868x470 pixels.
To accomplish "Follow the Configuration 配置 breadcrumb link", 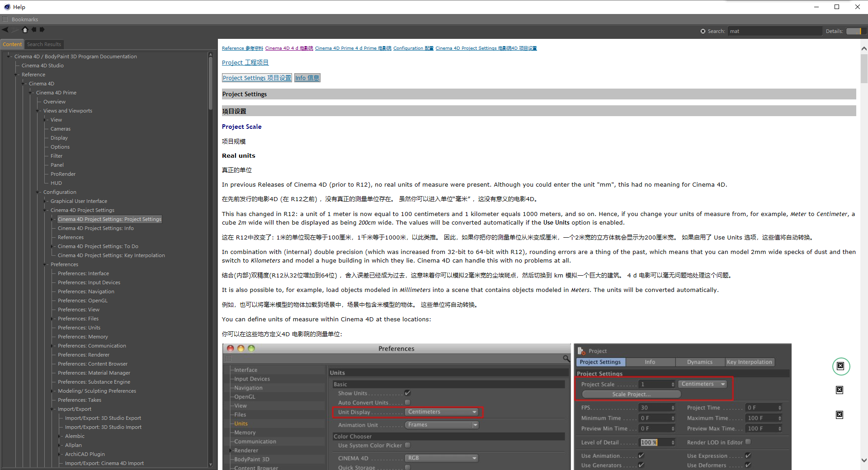I will pyautogui.click(x=413, y=48).
